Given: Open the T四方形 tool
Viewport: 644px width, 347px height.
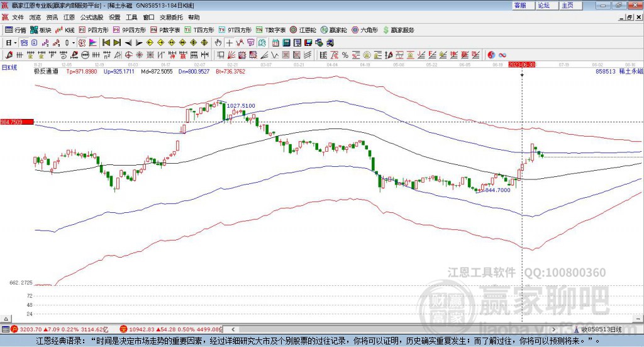Looking at the screenshot, I should coord(199,30).
